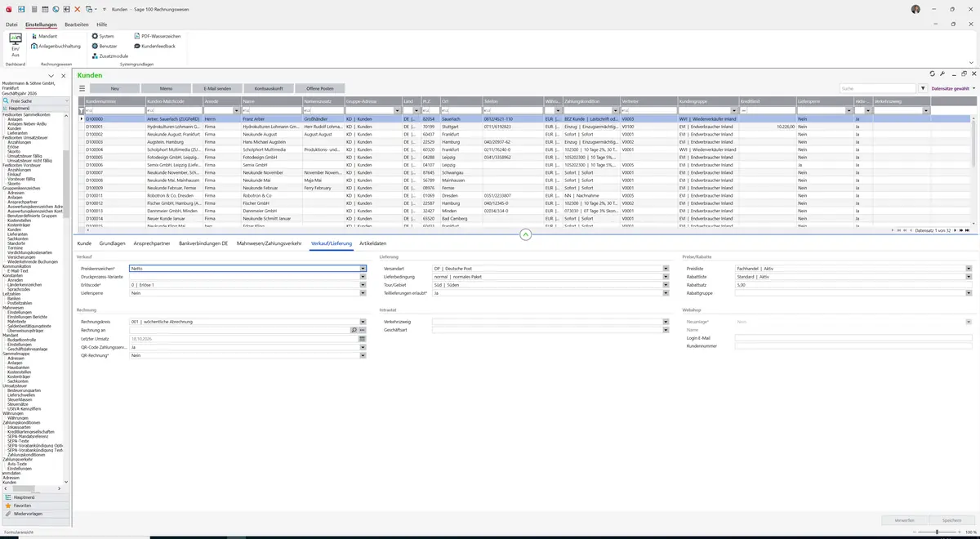Open the Kunden hamburger menu icon
Image resolution: width=980 pixels, height=539 pixels.
[x=82, y=88]
